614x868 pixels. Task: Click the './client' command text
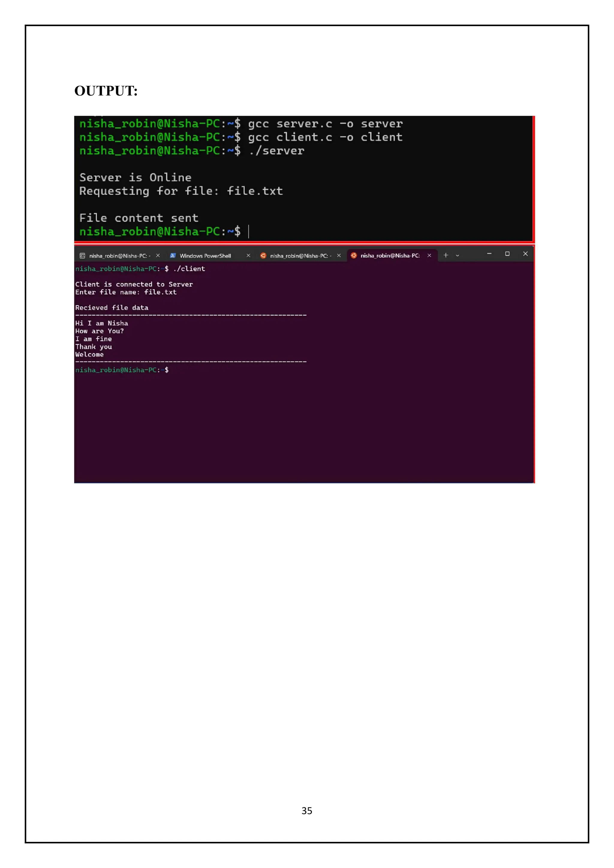click(189, 269)
